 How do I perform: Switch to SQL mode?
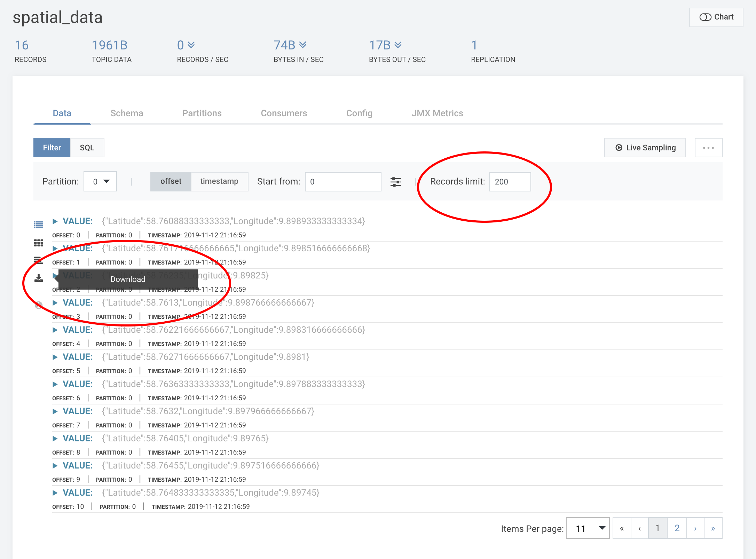[87, 148]
